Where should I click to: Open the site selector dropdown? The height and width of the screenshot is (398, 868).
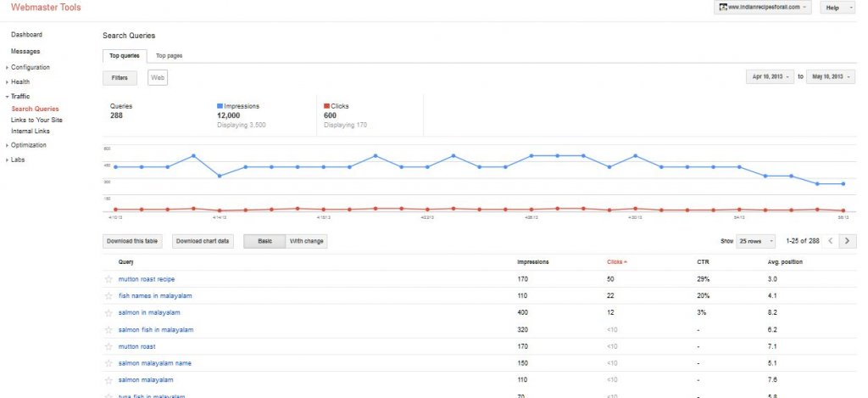point(763,8)
